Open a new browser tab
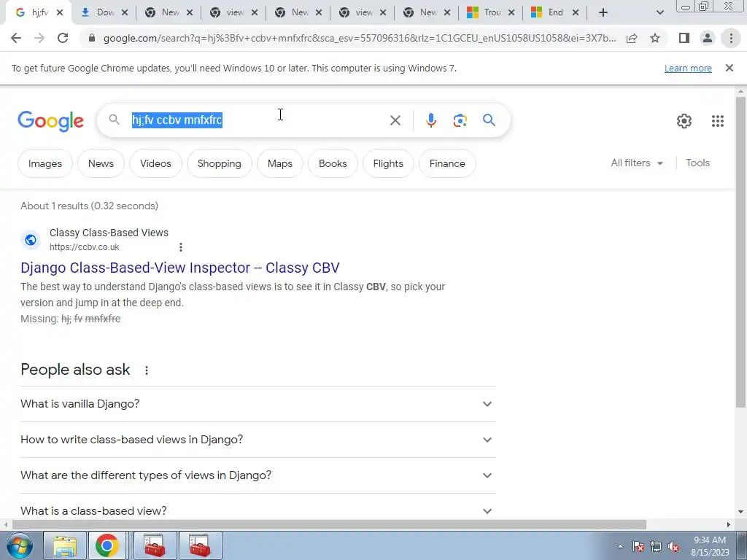 click(603, 12)
